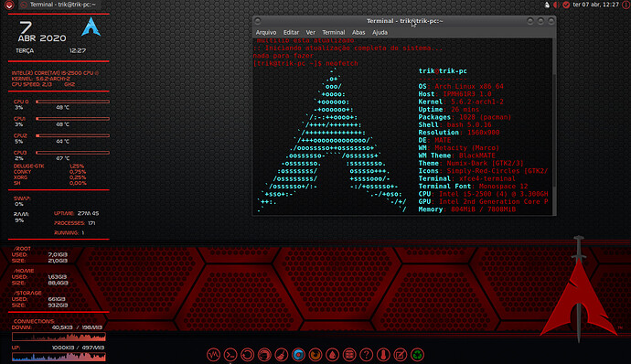The width and height of the screenshot is (631, 364).
Task: Click the UP network graph in Conky
Action: [x=59, y=357]
